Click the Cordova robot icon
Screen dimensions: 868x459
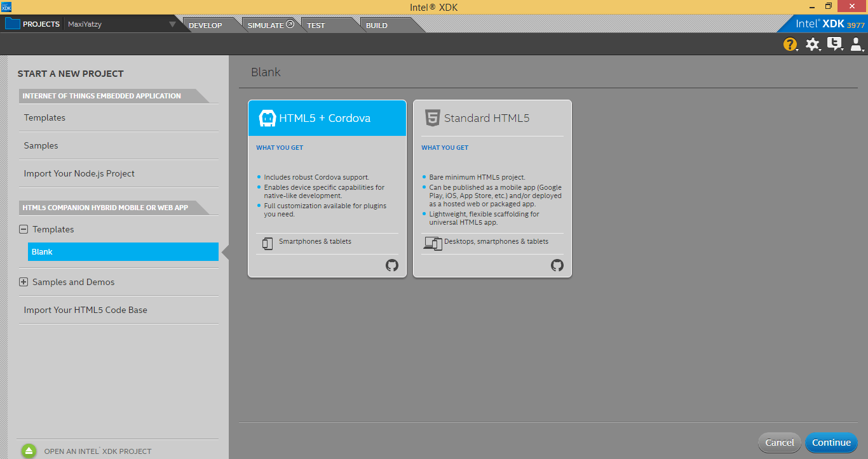click(x=268, y=118)
